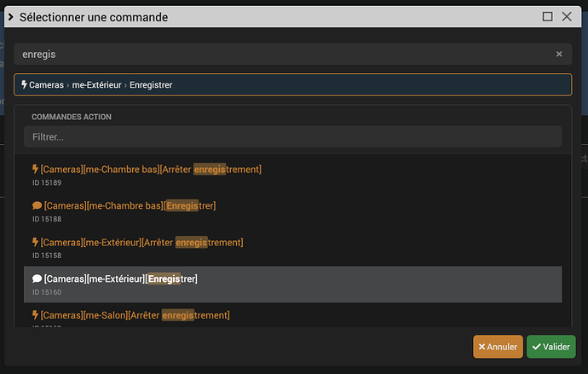Click COMMANDES ACTION heading
The height and width of the screenshot is (374, 588).
72,117
